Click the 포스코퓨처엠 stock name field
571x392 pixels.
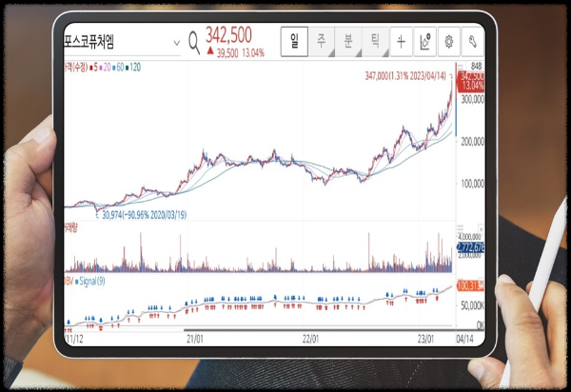pos(122,42)
